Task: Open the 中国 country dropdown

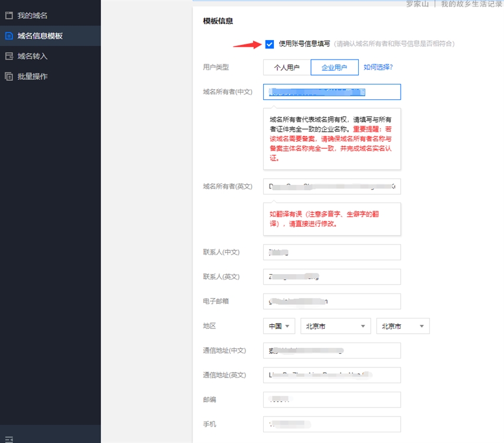Action: coord(279,326)
